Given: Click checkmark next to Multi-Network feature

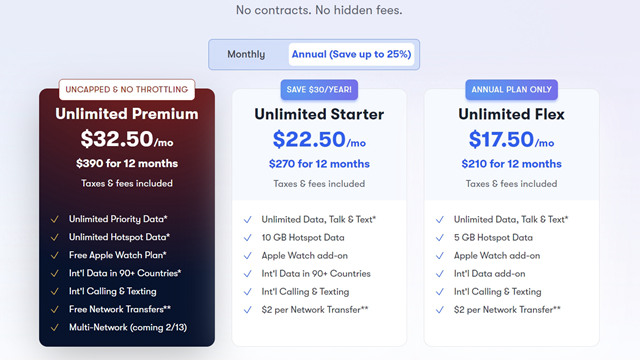Looking at the screenshot, I should click(55, 327).
